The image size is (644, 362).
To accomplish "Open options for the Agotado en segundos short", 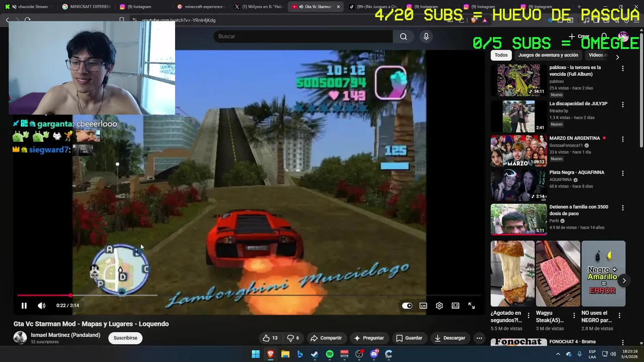I will (x=528, y=316).
